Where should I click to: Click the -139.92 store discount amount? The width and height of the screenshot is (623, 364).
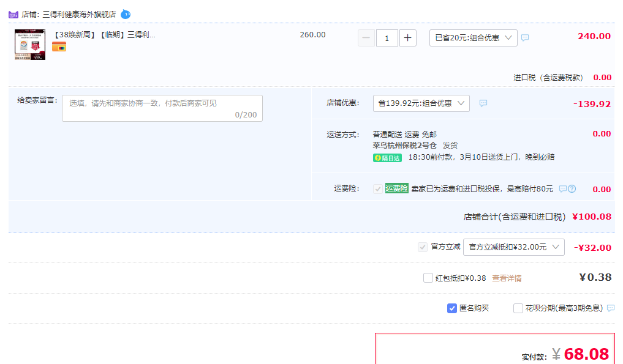(x=592, y=104)
